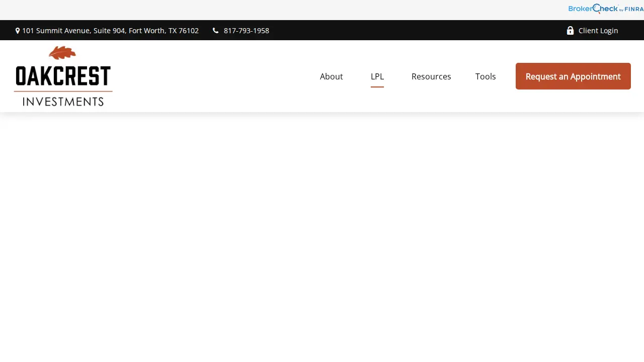This screenshot has height=362, width=644.
Task: Click the Request an Appointment button
Action: coord(573,76)
